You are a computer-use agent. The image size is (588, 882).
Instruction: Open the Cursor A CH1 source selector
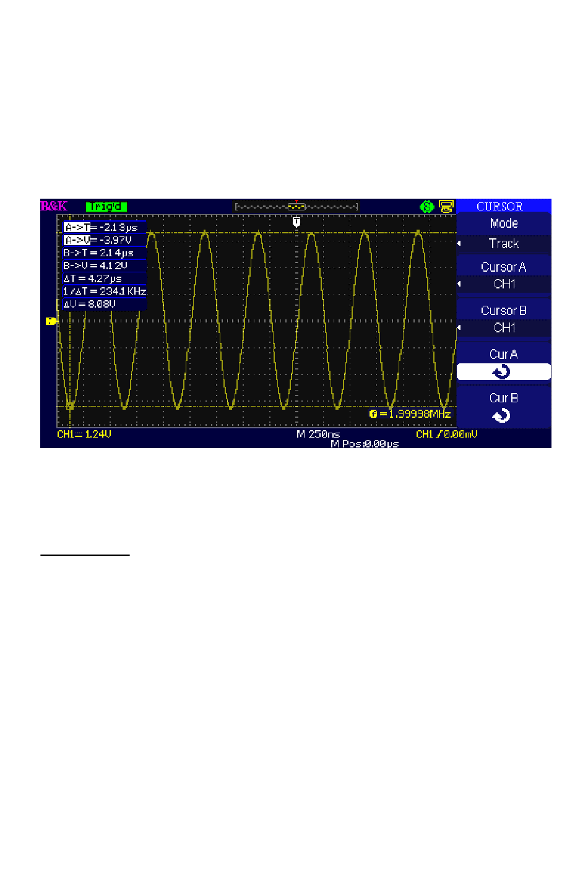pos(504,284)
